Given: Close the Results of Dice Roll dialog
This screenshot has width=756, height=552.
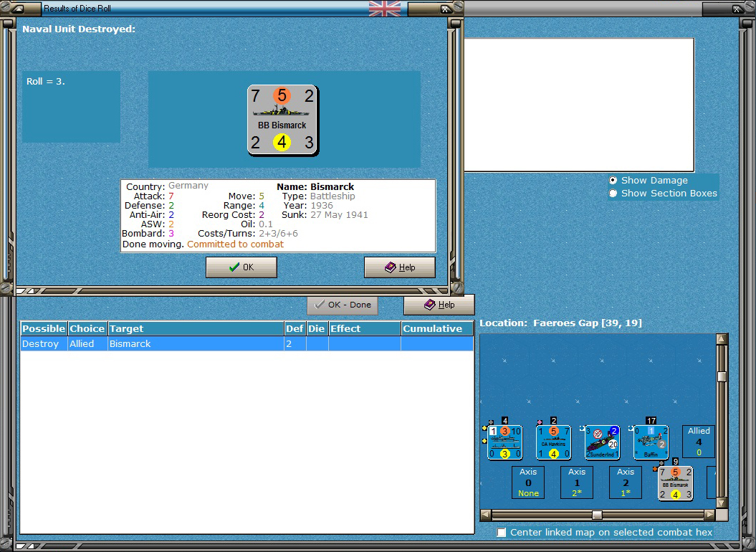Looking at the screenshot, I should [x=446, y=9].
